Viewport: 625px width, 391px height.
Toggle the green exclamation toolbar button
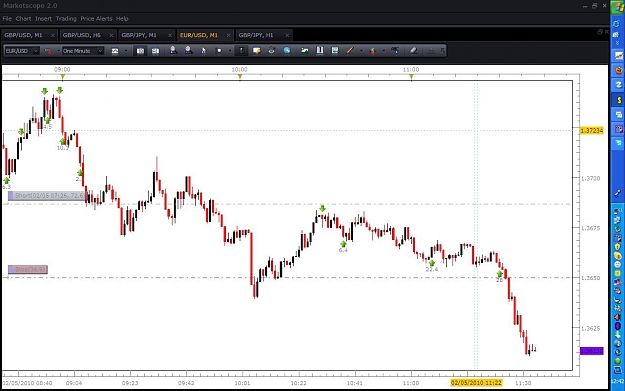coord(241,51)
